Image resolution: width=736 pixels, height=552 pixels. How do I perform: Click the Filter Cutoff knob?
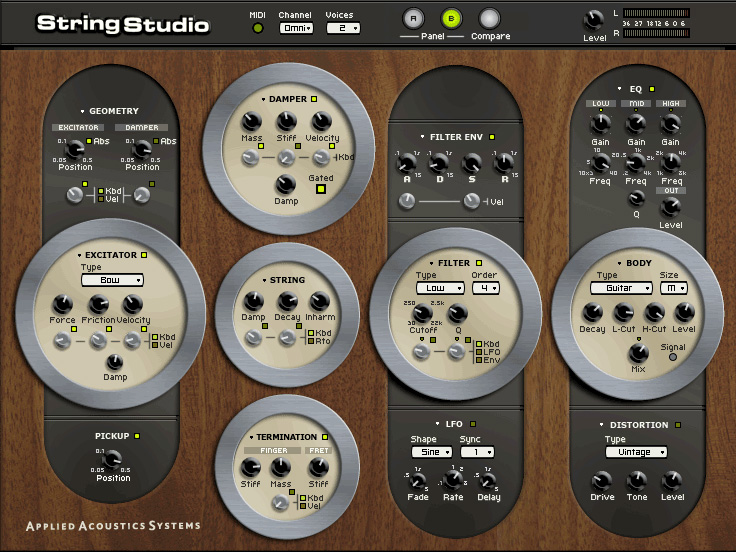[x=422, y=313]
